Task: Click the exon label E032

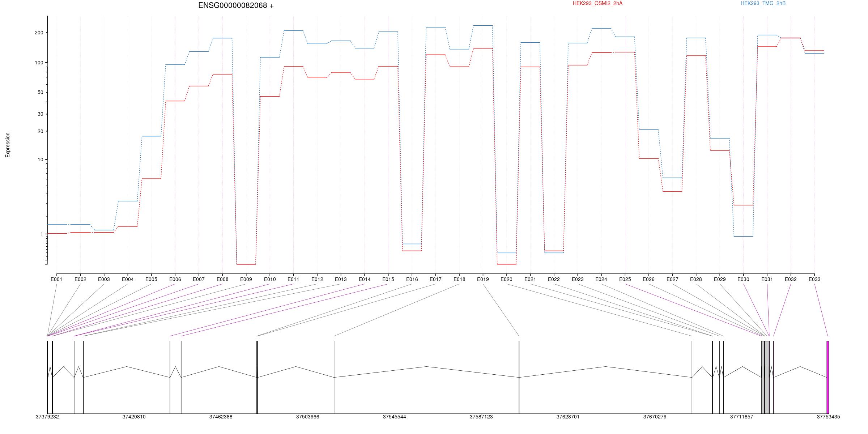Action: (791, 279)
